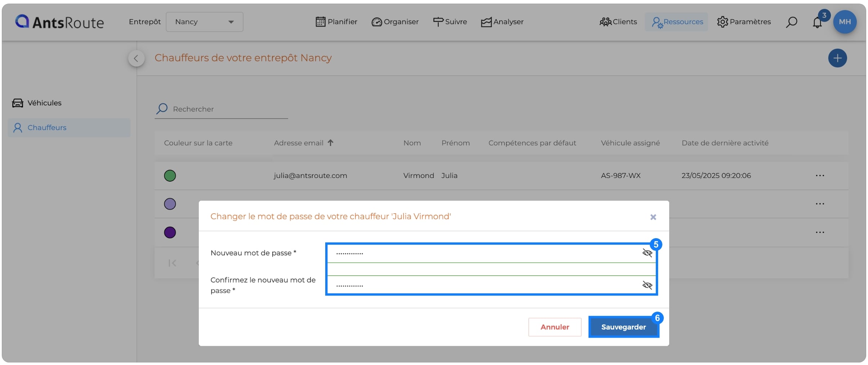Screen dimensions: 868x365
Task: Open the Planifier menu
Action: coord(336,22)
